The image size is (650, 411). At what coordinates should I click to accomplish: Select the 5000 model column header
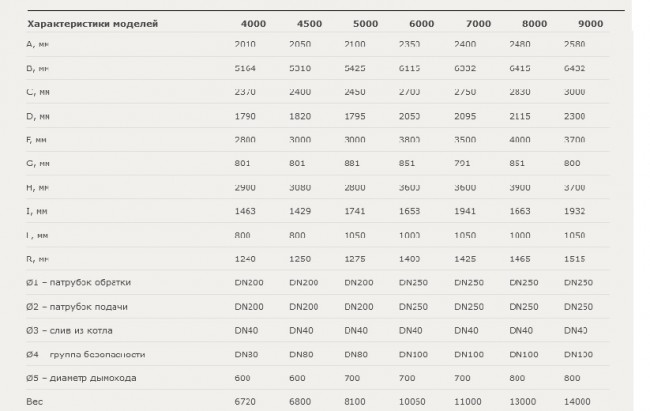365,24
